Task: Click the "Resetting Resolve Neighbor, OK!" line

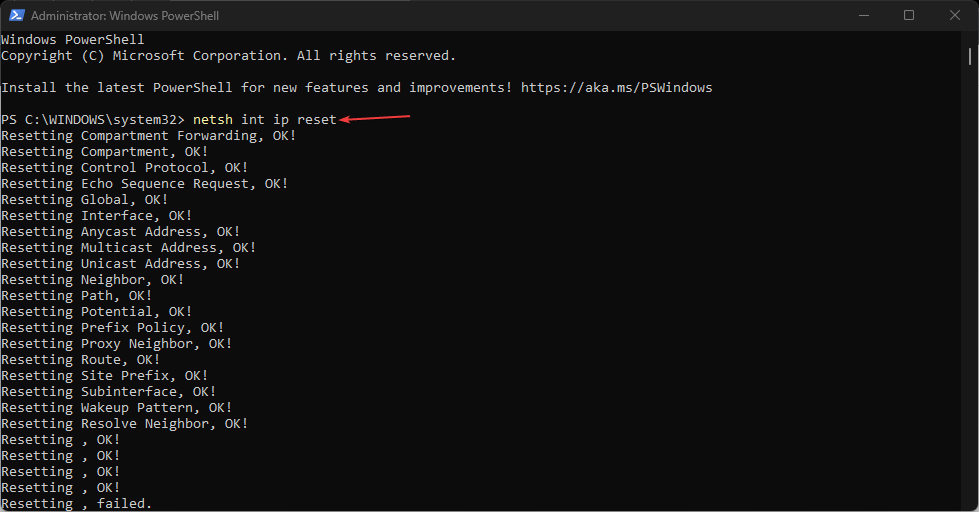Action: (125, 424)
